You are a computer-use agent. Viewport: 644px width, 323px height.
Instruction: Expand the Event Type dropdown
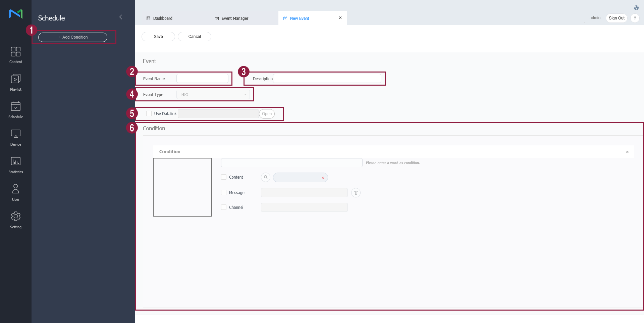coord(213,94)
